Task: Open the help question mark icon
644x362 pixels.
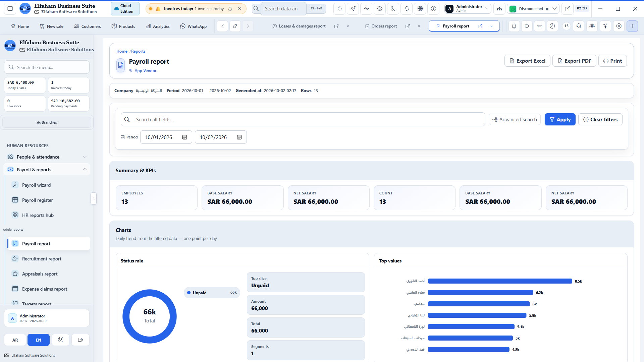Action: [433, 9]
